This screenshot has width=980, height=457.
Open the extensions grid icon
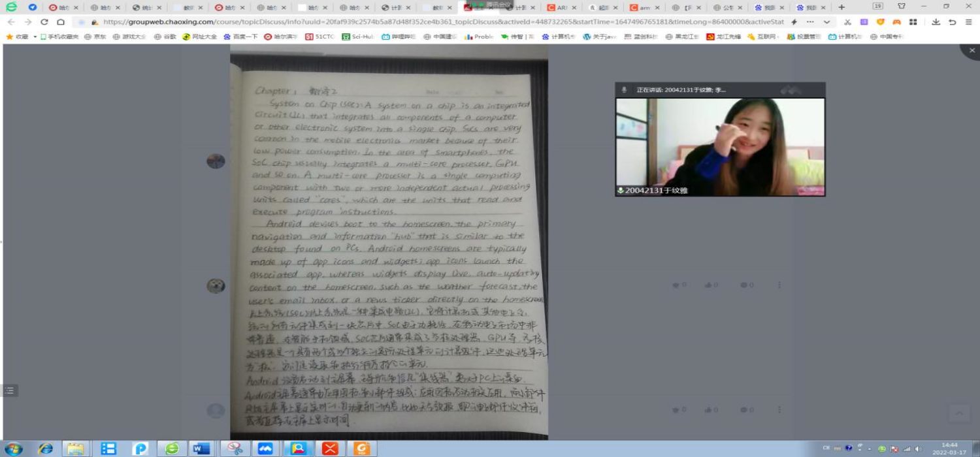click(913, 22)
